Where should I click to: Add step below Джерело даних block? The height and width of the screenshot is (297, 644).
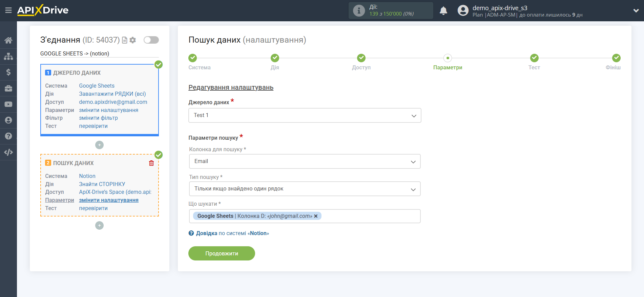coord(99,145)
